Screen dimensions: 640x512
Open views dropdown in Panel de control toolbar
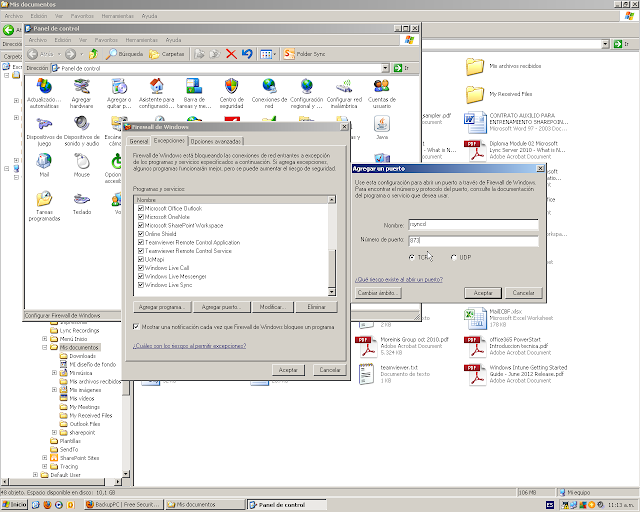pyautogui.click(x=268, y=54)
